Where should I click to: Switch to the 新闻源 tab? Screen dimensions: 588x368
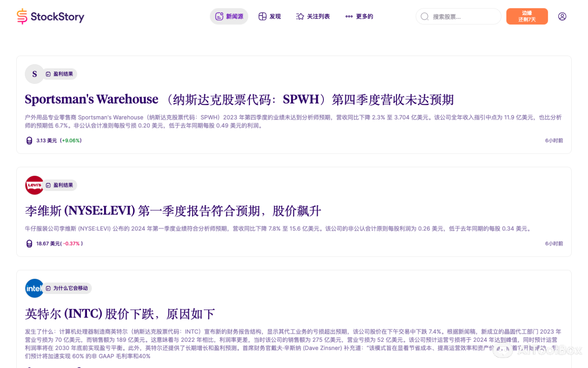229,16
